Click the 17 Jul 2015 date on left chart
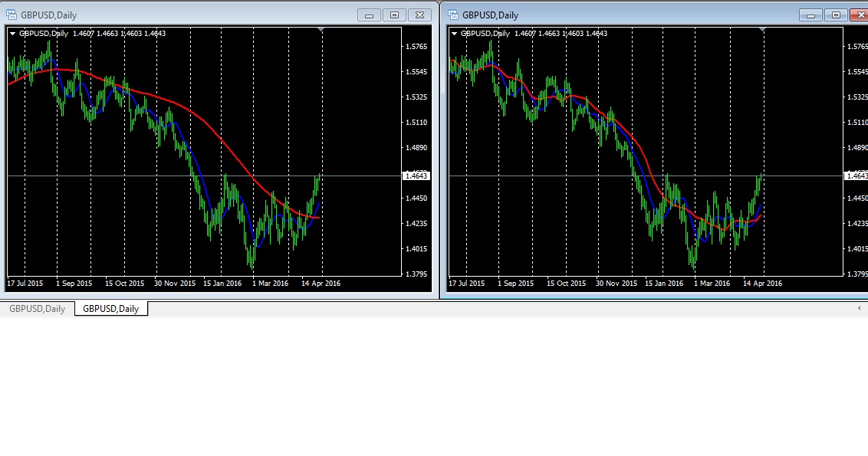 pyautogui.click(x=25, y=284)
